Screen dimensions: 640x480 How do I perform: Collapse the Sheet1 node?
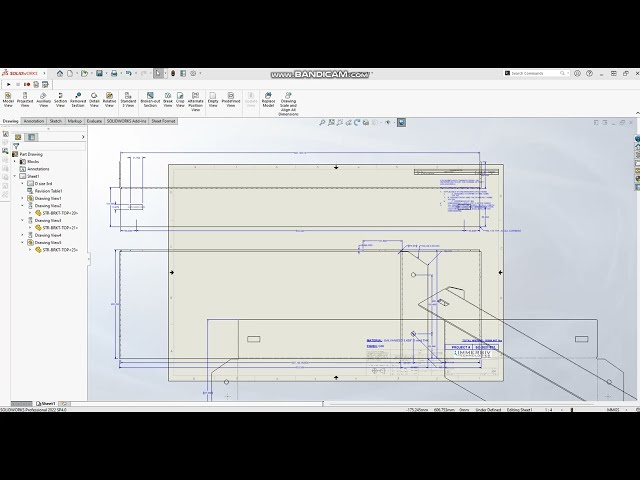point(15,176)
